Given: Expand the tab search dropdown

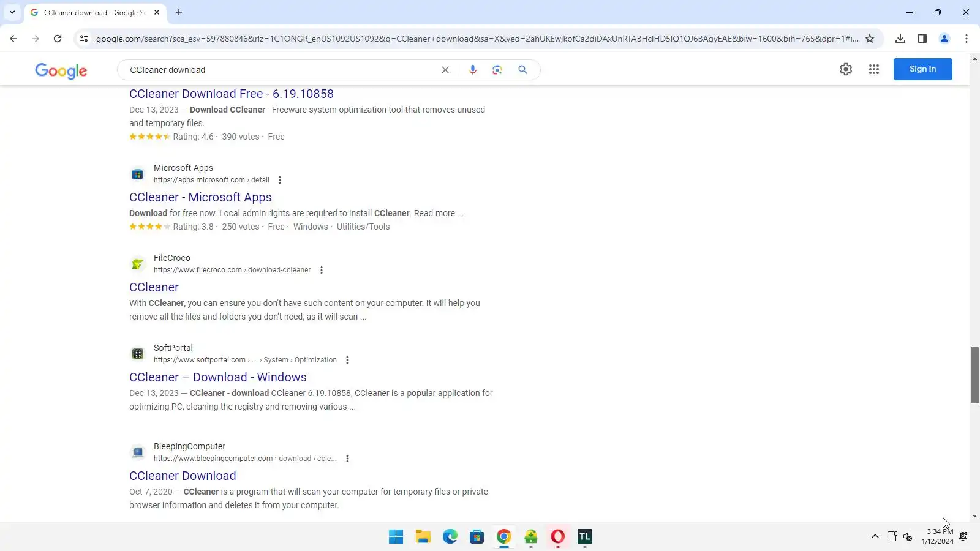Looking at the screenshot, I should 12,12.
